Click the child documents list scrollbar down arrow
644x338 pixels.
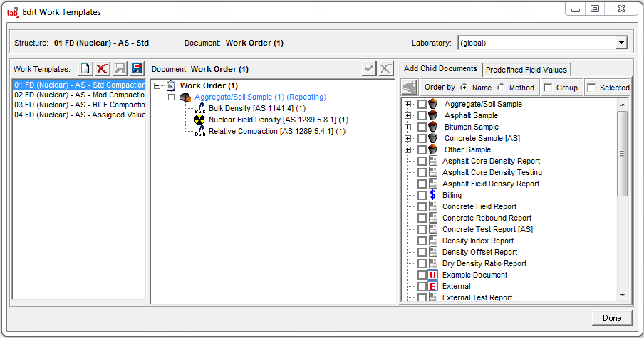point(623,295)
